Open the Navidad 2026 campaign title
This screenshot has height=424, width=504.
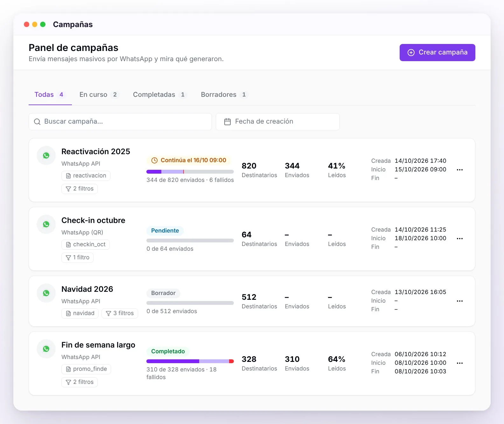pos(87,289)
